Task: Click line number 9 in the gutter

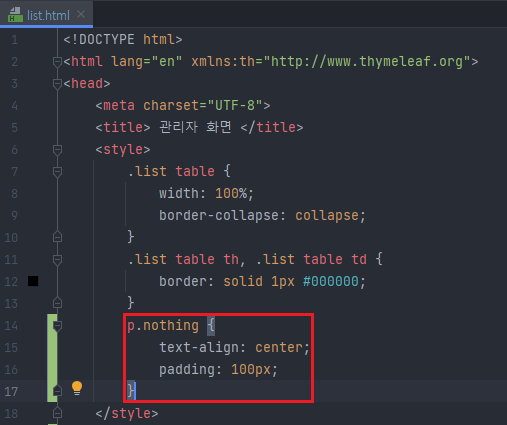Action: tap(14, 216)
